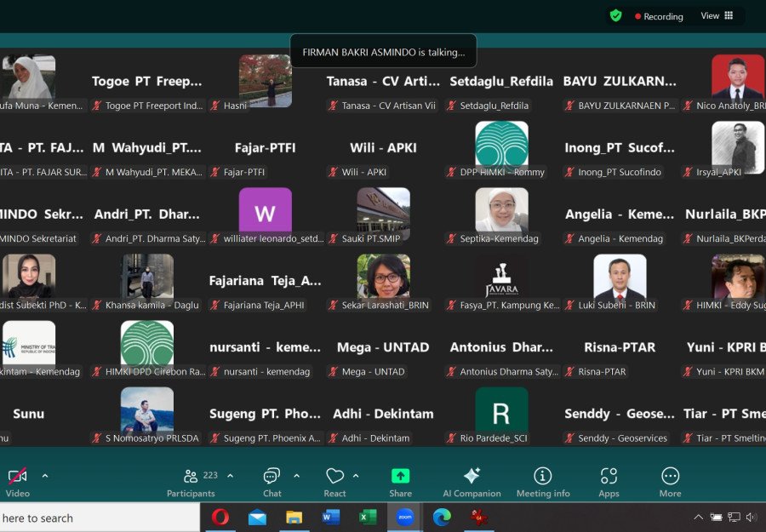Click the Togoe PT Freeport participant tile
Screen dimensions: 766x532
(147, 81)
